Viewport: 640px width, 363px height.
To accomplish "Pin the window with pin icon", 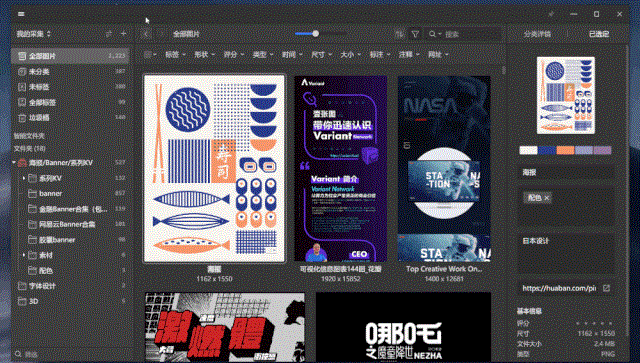I will (x=551, y=14).
